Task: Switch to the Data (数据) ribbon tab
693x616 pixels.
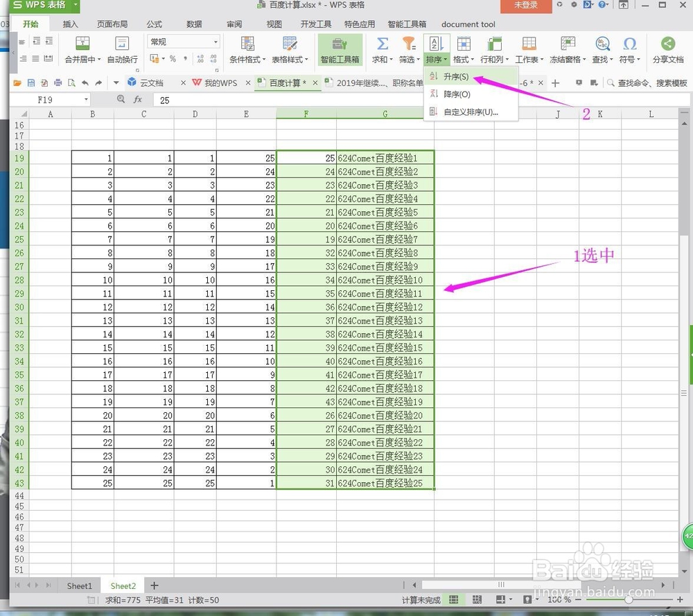Action: [x=194, y=24]
